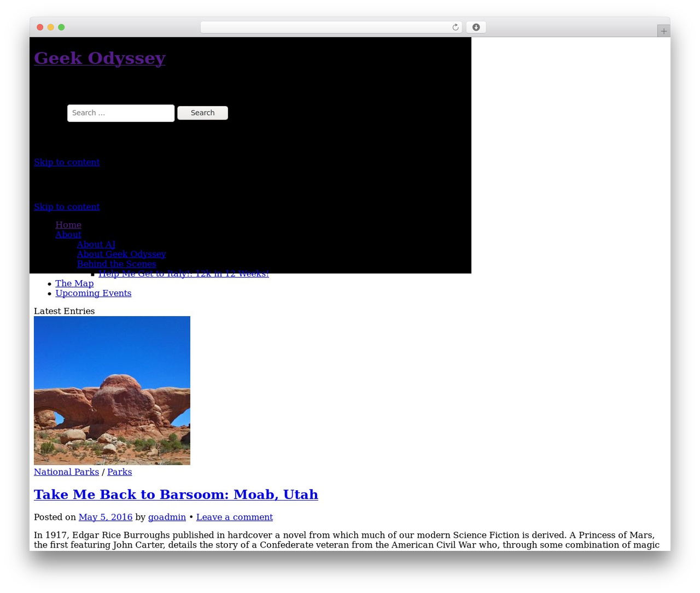Open the Geek Odyssey site title
Screen dimensions: 700x593
tap(100, 58)
